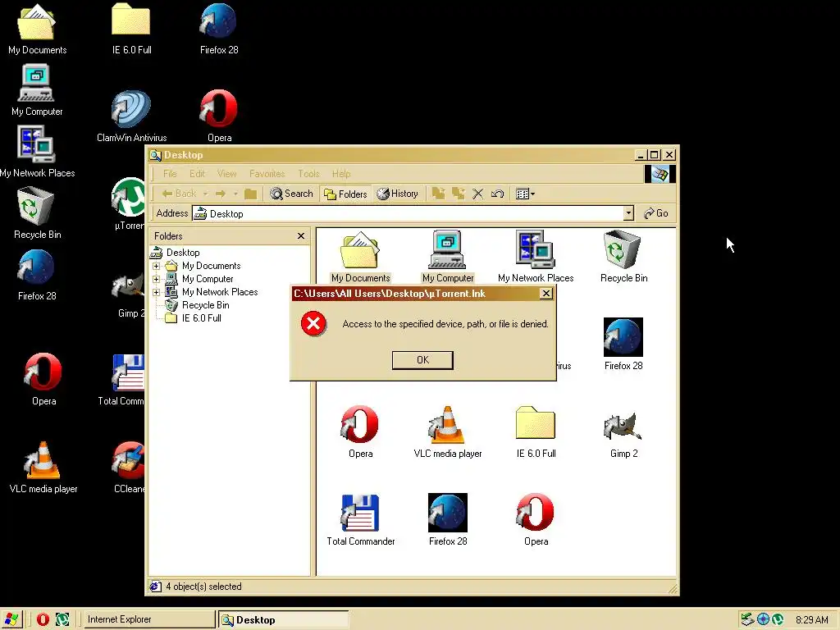The image size is (840, 630).
Task: Select My Documents icon in file pane
Action: 360,257
